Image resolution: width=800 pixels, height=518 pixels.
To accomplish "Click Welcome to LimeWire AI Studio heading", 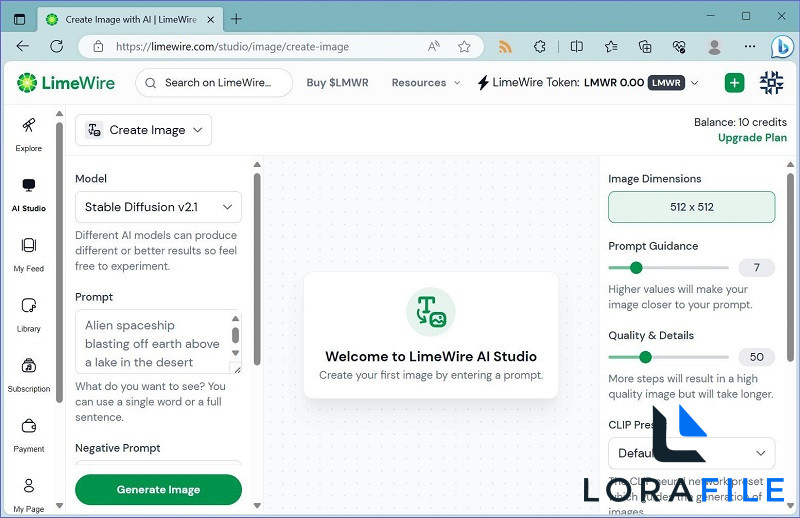I will pyautogui.click(x=431, y=356).
